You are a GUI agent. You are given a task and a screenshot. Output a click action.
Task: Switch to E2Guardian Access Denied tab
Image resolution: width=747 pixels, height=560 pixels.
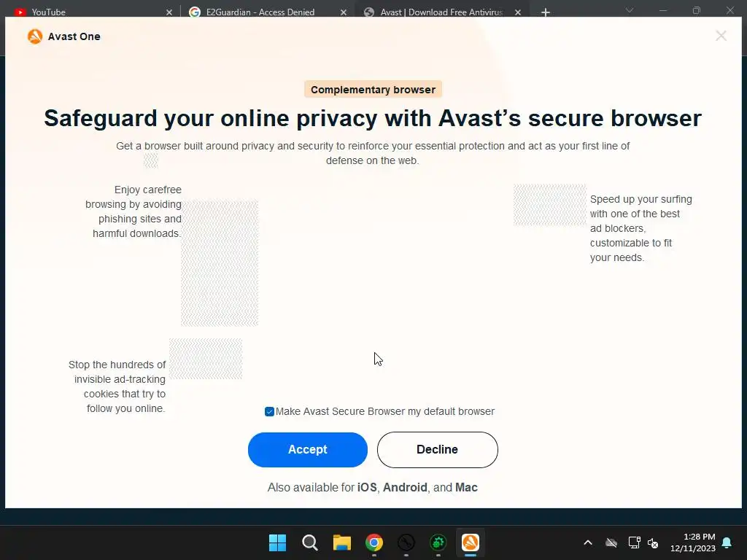pos(260,12)
